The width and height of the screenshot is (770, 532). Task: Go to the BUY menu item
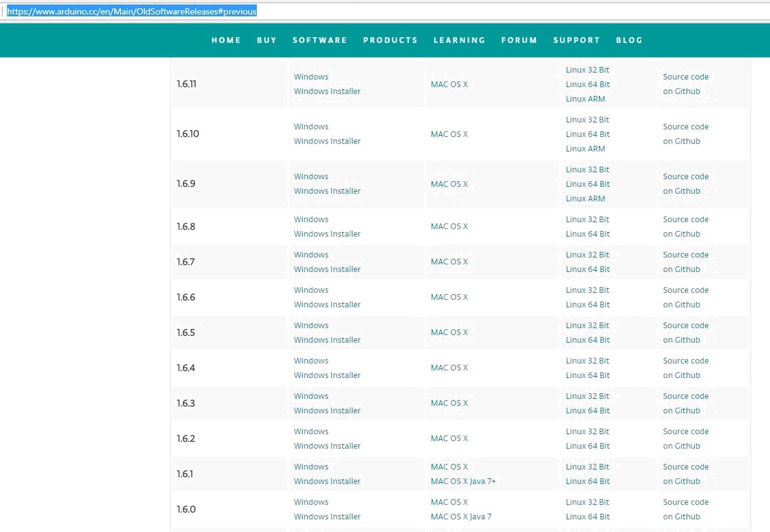(x=266, y=40)
